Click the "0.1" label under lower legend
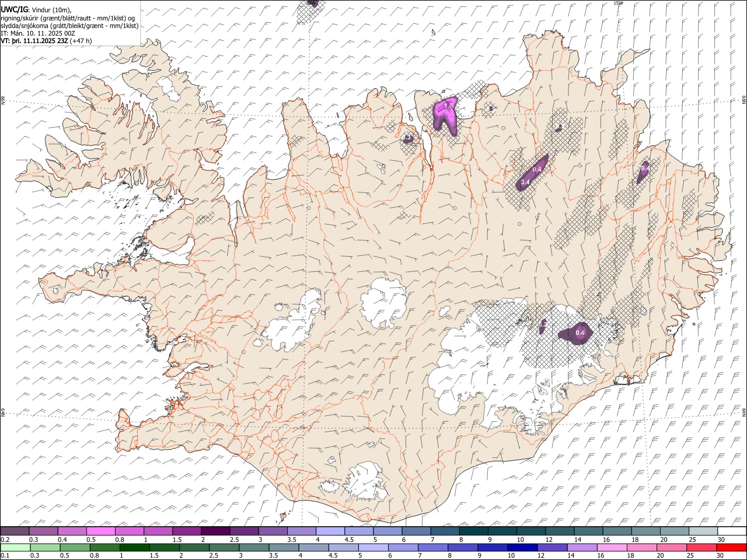Screen dimensions: 747x560 coord(4,555)
